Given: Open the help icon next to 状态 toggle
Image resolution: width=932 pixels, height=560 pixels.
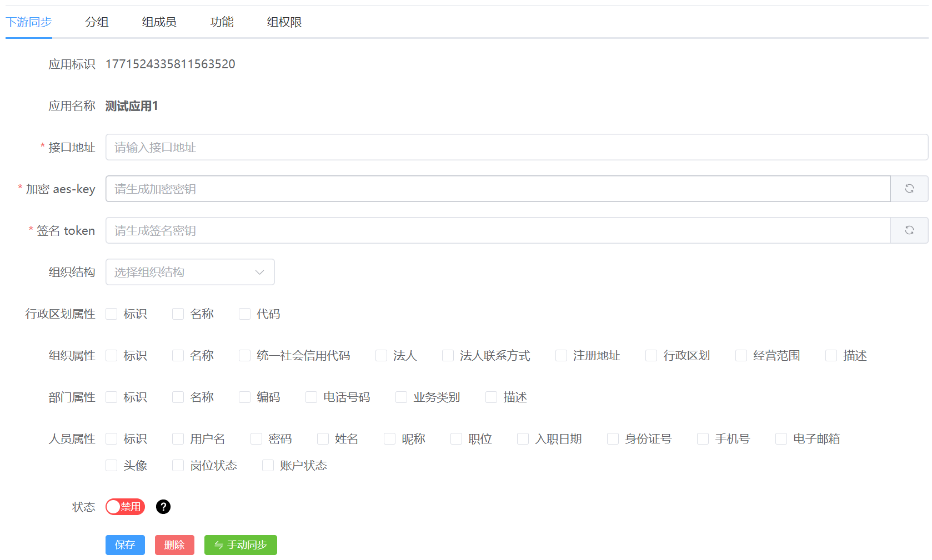Looking at the screenshot, I should coord(163,507).
